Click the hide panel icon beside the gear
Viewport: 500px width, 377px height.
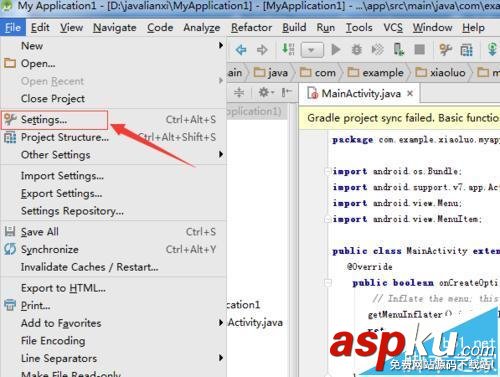(x=286, y=92)
